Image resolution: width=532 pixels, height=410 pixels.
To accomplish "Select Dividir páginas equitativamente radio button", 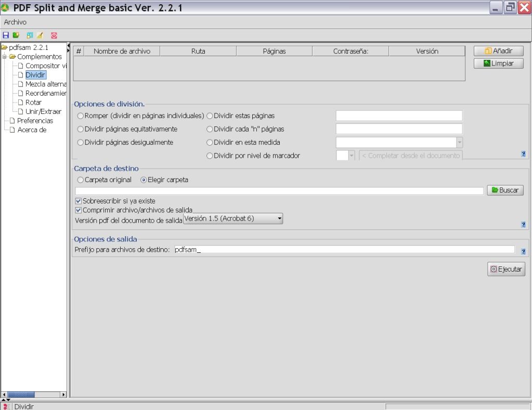I will click(x=81, y=129).
